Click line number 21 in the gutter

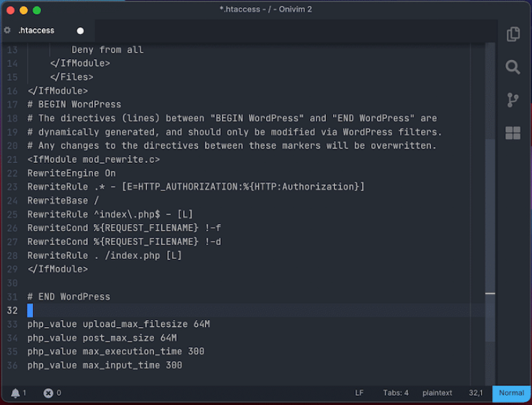[x=13, y=160]
